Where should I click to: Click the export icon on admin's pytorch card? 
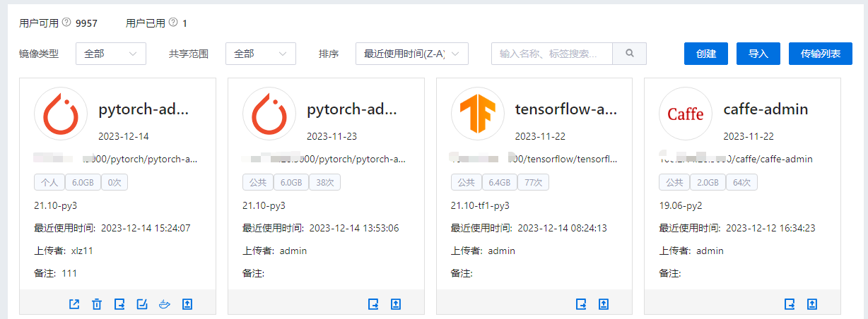pyautogui.click(x=373, y=304)
